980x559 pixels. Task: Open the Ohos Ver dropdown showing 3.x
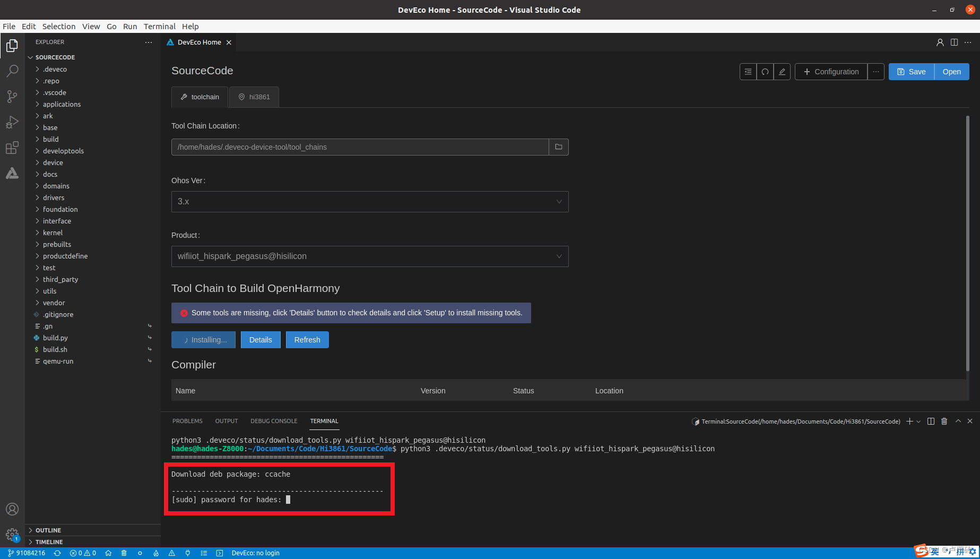pos(370,202)
